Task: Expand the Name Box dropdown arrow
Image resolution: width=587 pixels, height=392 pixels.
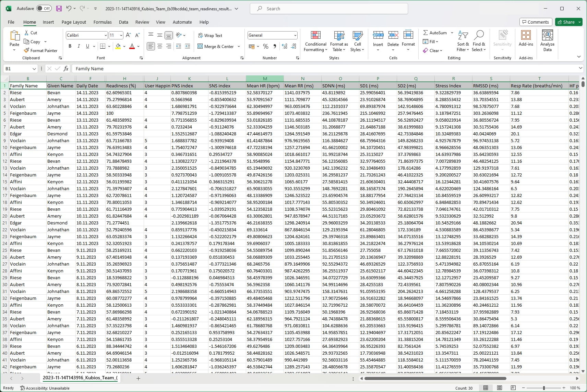Action: 34,69
